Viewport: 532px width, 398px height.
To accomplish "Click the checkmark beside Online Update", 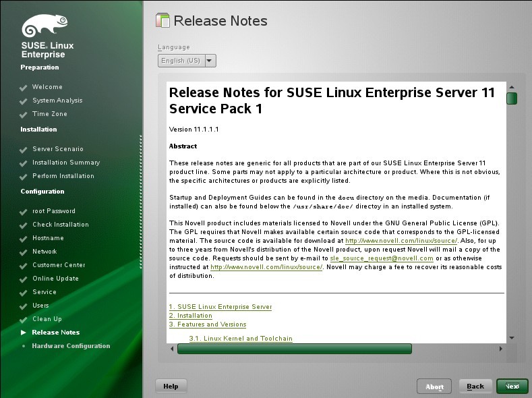I will [23, 279].
